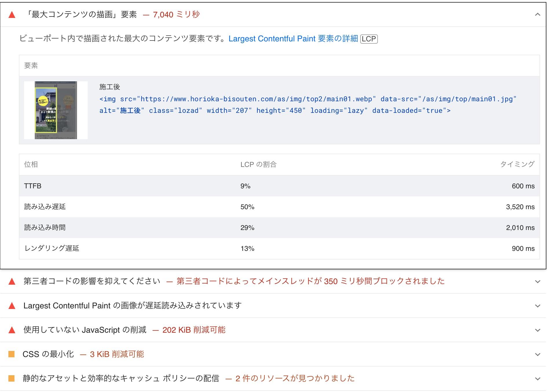
Task: Click the 7,040 ミリ秒 value text
Action: (176, 14)
